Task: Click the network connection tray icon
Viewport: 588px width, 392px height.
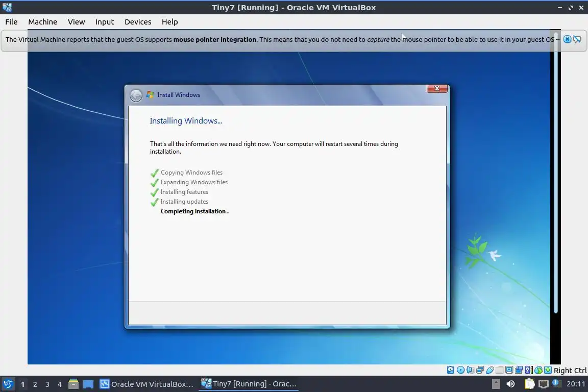Action: click(544, 384)
